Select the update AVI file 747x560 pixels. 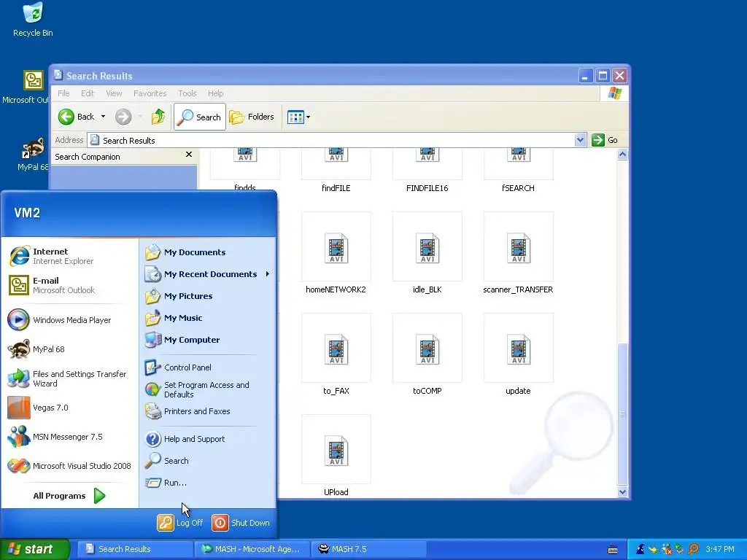coord(519,355)
